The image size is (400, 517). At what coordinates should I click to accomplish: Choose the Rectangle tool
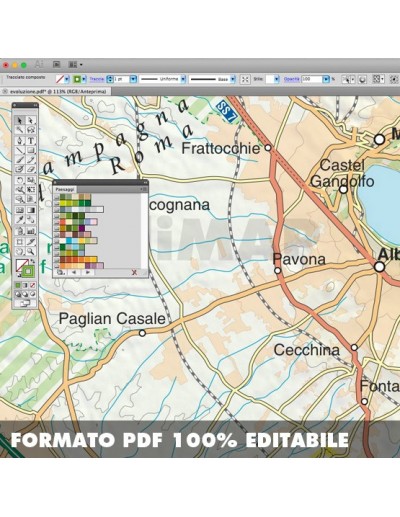[x=31, y=150]
